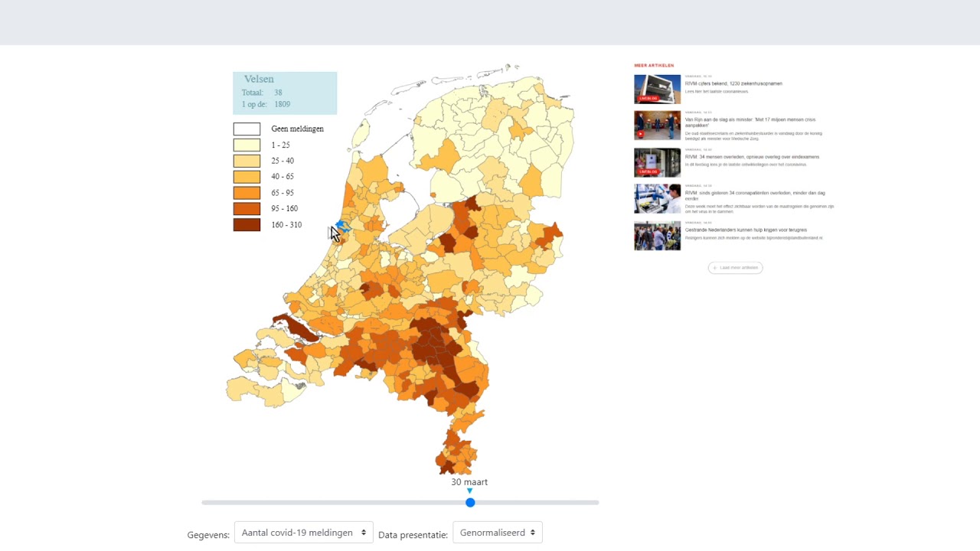Open the 'Aantal covid-19 meldingen' data dropdown

303,533
